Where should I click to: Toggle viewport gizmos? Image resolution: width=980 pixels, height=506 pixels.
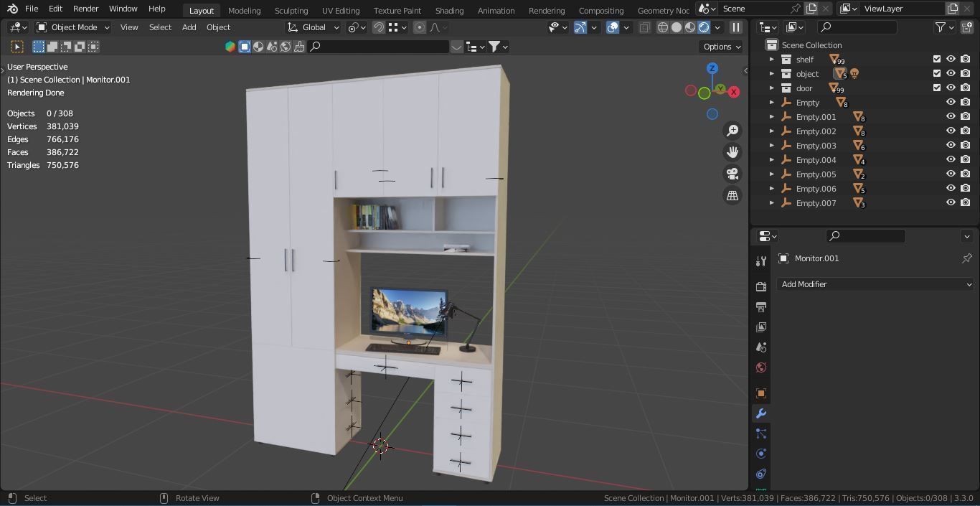(x=580, y=27)
